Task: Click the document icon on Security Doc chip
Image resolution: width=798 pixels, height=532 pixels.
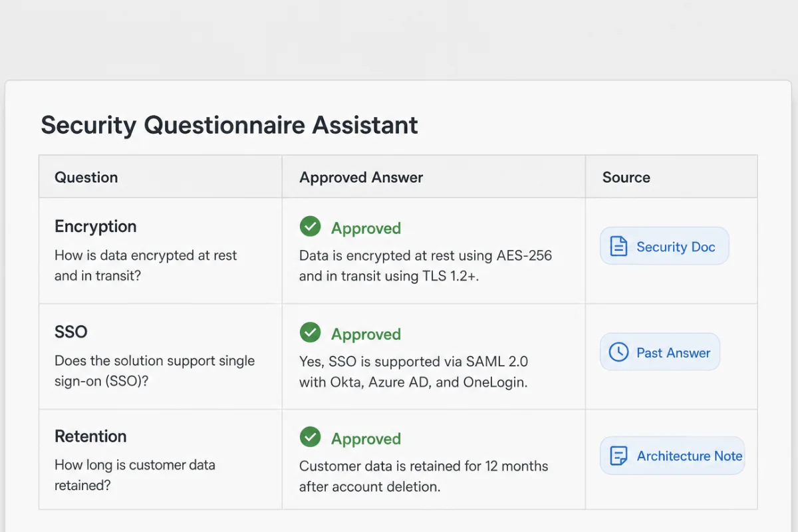Action: point(618,247)
